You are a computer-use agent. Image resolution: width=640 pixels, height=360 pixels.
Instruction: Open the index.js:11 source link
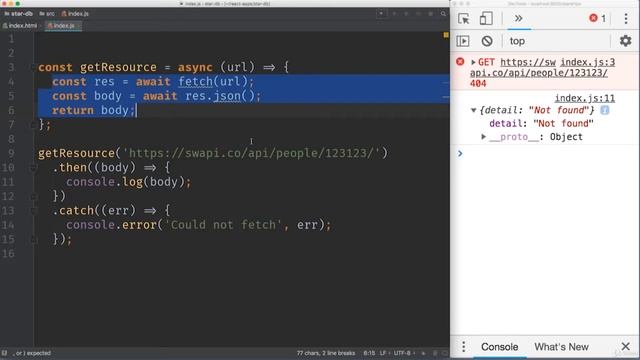(584, 98)
